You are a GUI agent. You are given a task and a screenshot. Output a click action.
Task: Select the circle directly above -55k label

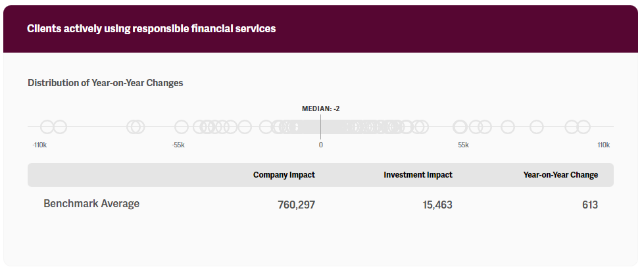tap(182, 127)
